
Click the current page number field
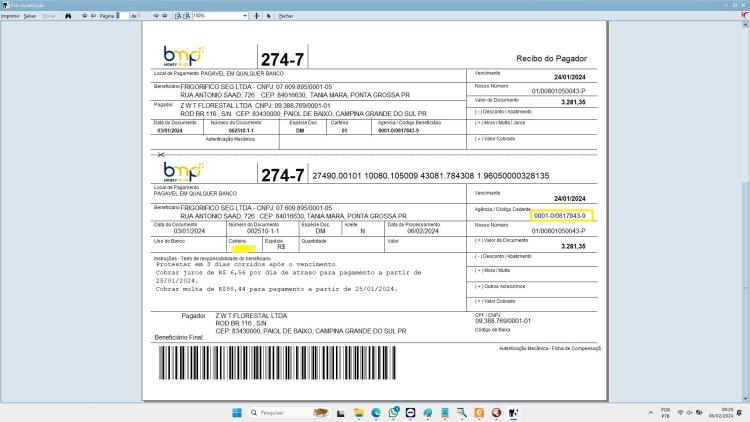pos(122,16)
